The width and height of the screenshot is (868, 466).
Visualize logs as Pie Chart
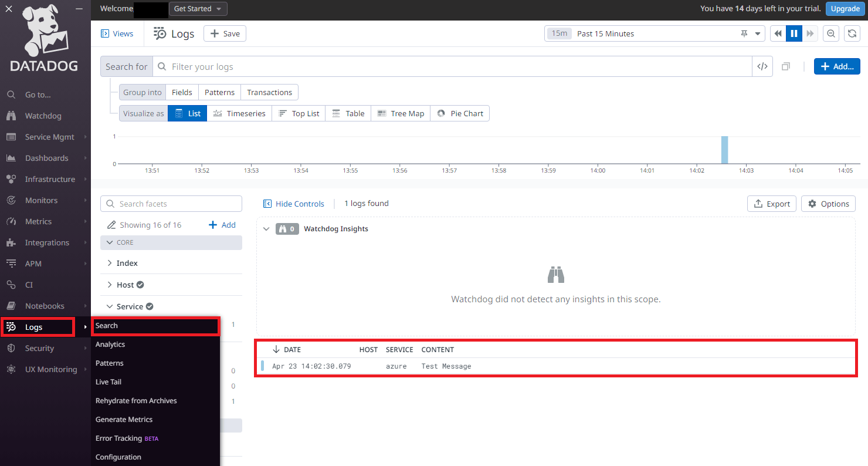[460, 113]
